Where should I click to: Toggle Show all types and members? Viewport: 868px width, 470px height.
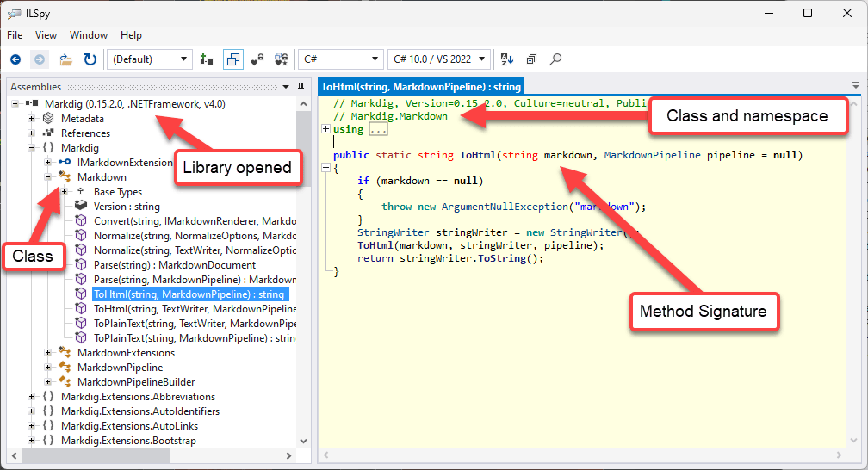[281, 59]
